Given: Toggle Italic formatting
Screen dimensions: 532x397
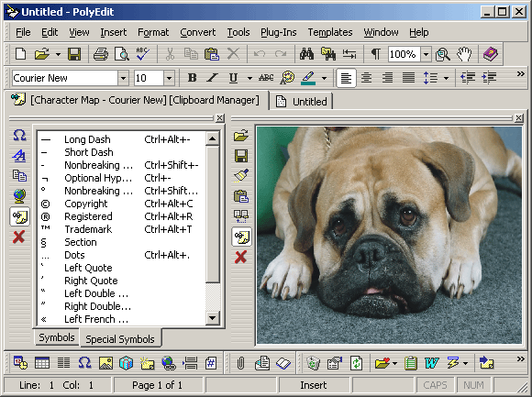Looking at the screenshot, I should pyautogui.click(x=213, y=78).
